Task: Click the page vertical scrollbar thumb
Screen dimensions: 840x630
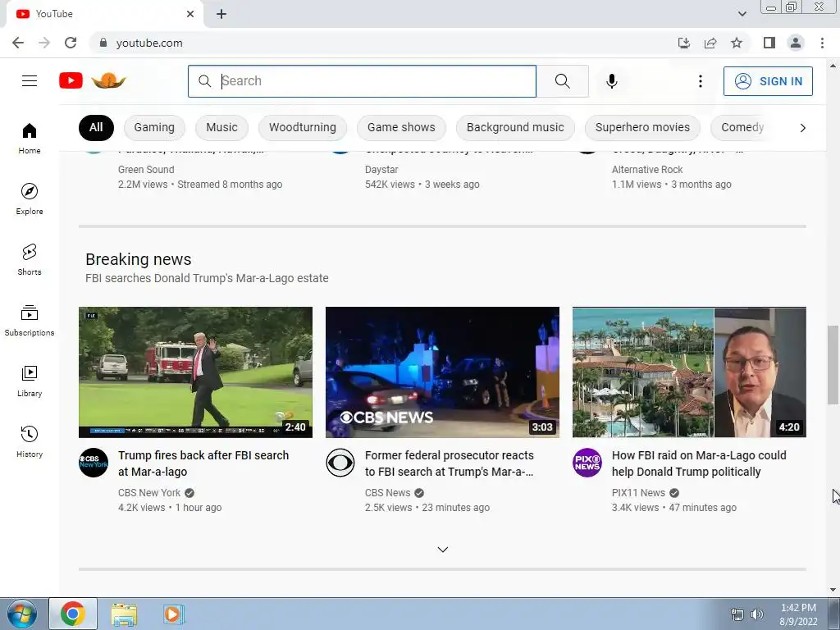Action: [833, 364]
